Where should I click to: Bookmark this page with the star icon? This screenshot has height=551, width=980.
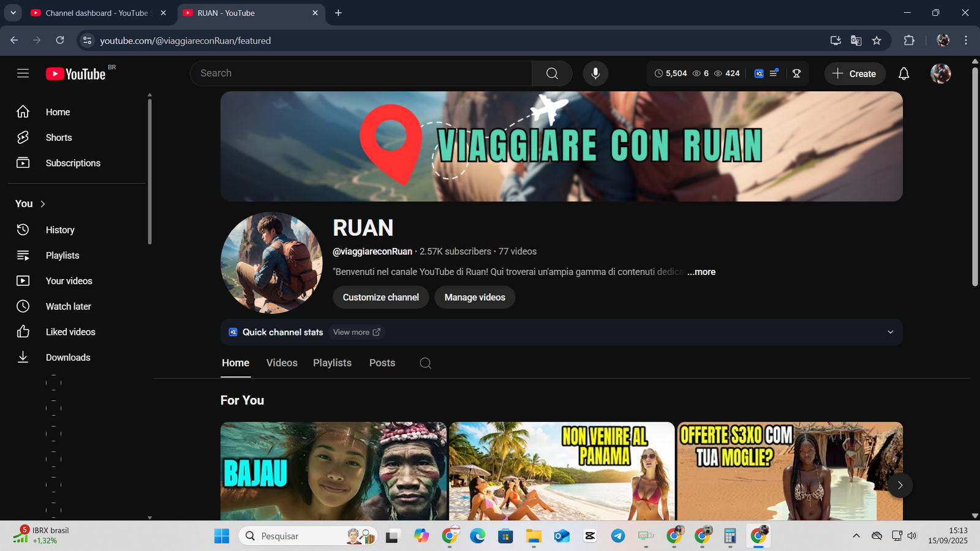point(876,40)
